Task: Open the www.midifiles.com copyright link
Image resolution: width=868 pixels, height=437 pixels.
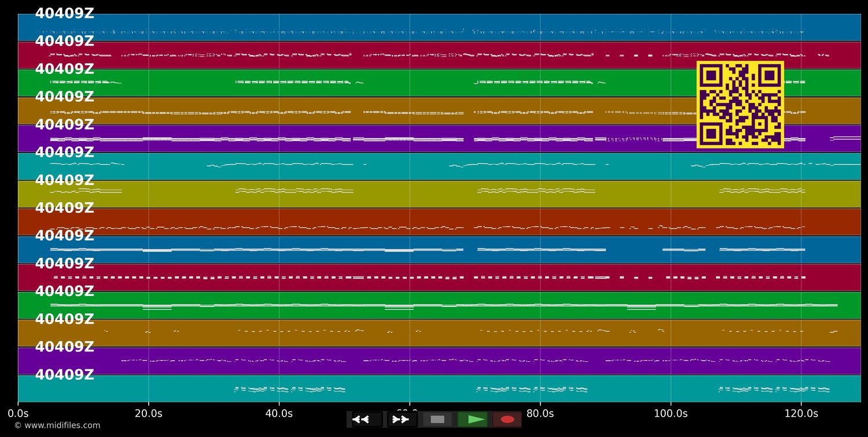Action: tap(57, 425)
